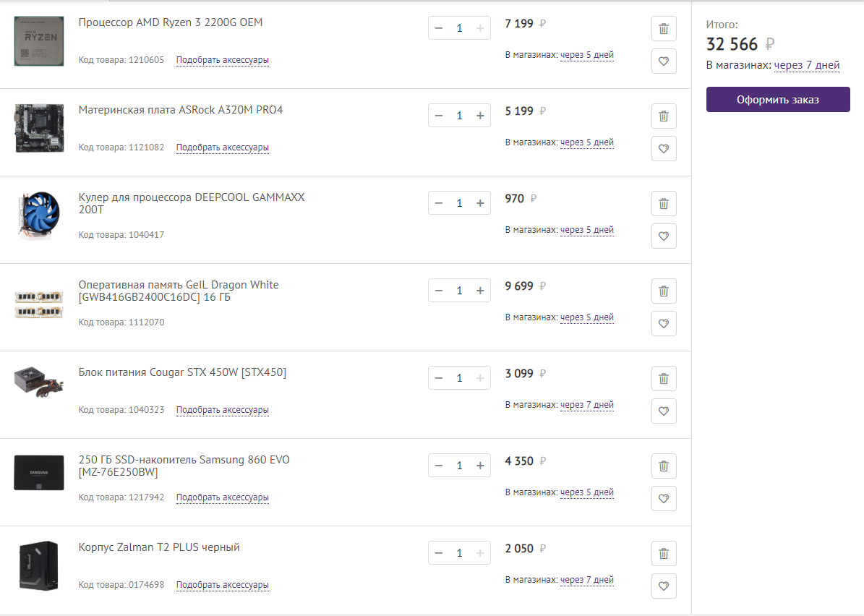
Task: Delete the AMD Ryzen 3 2200G from cart
Action: (664, 29)
